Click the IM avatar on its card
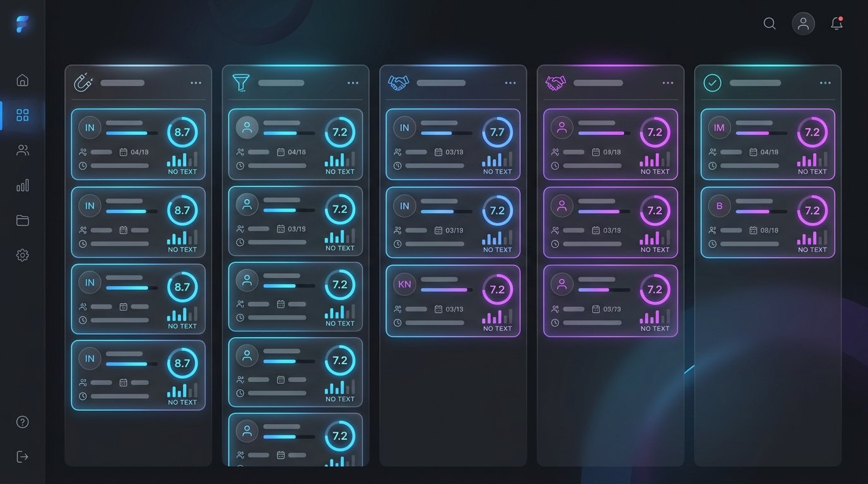Image resolution: width=868 pixels, height=484 pixels. 719,127
